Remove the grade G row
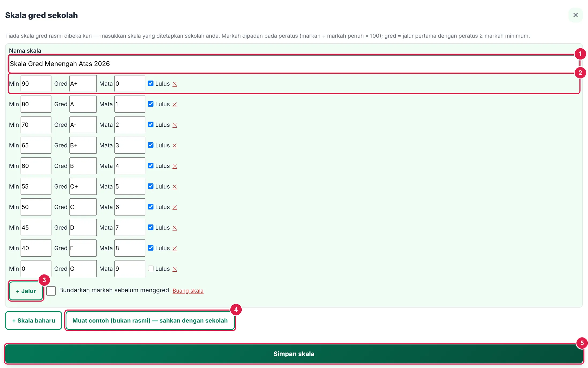This screenshot has width=588, height=368. pos(175,269)
